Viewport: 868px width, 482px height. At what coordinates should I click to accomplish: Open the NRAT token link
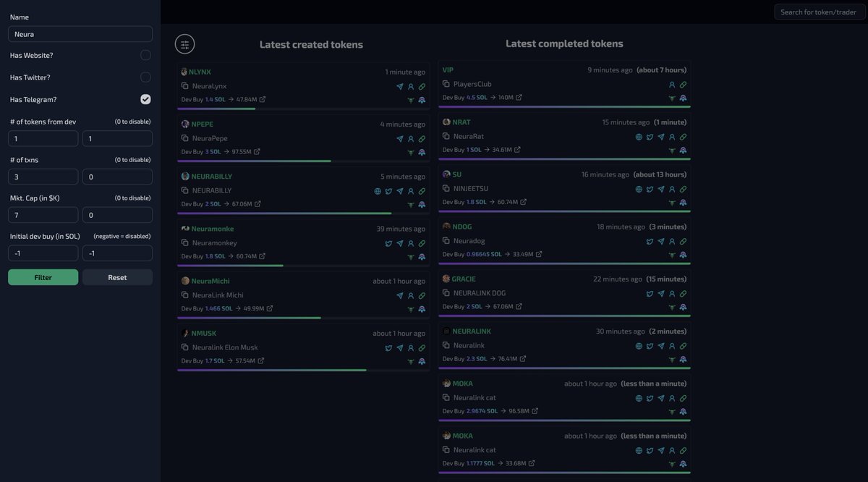[461, 122]
